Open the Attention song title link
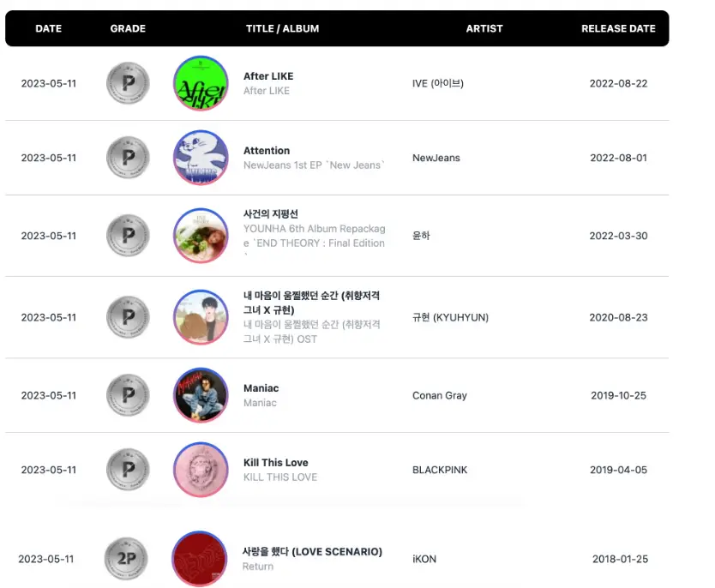This screenshot has height=588, width=715. coord(266,150)
